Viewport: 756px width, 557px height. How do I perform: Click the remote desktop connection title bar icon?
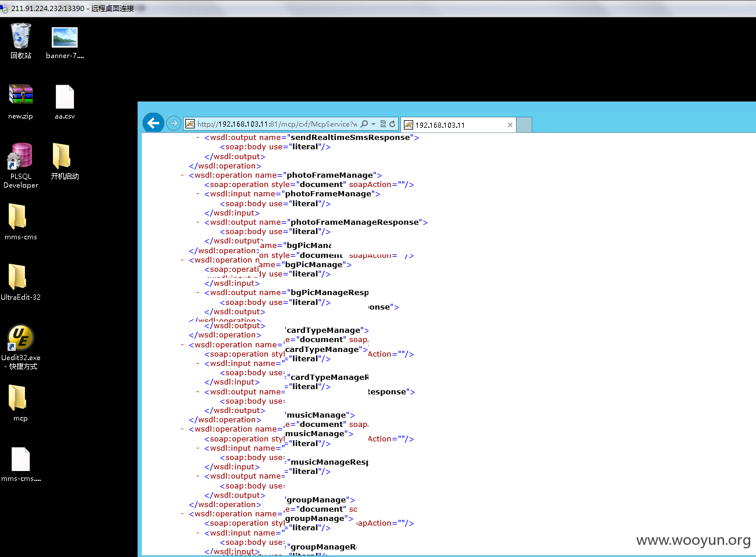tap(5, 9)
